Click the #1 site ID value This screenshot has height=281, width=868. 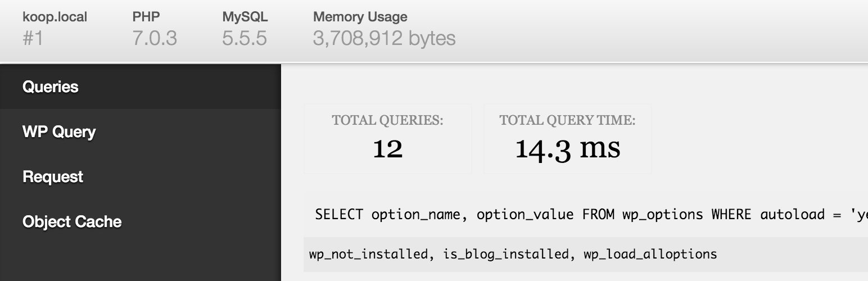[33, 39]
